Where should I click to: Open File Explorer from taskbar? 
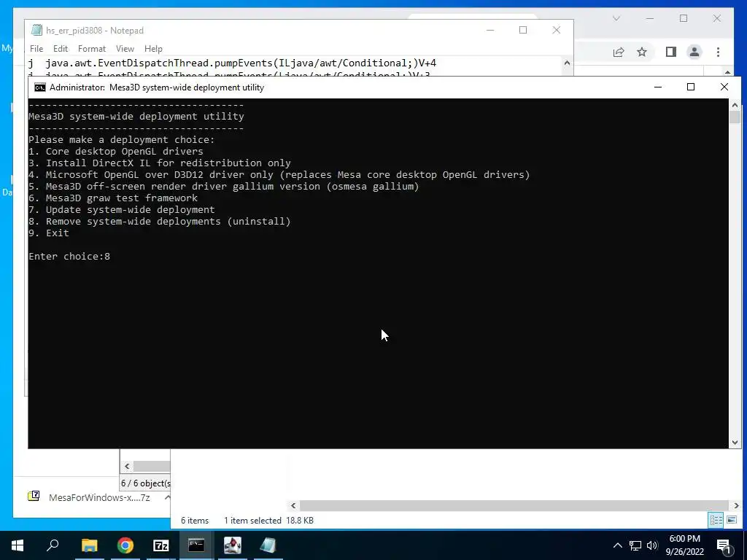click(x=89, y=545)
